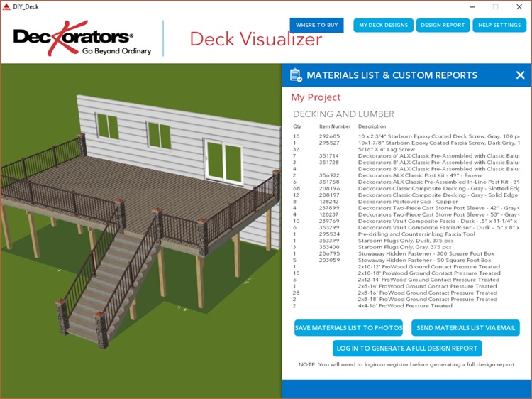This screenshot has width=532, height=399.
Task: Select item 208196 Slotted Edge decking row
Action: pos(406,188)
